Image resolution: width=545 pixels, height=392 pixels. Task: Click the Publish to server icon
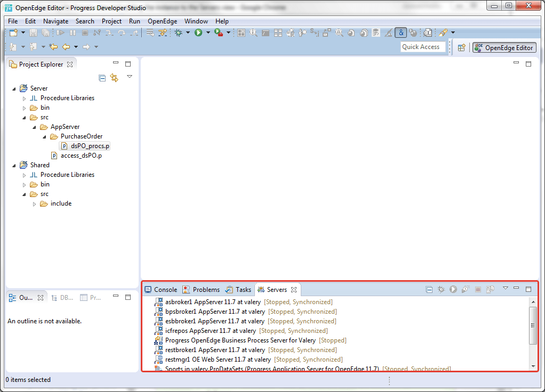tap(490, 289)
